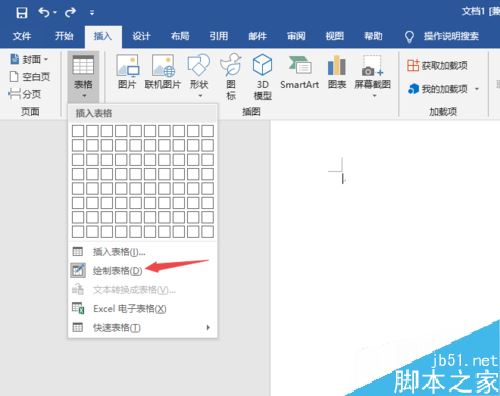Click the 插入表格(I)... menu item
Screen dimensions: 500x396
(143, 252)
